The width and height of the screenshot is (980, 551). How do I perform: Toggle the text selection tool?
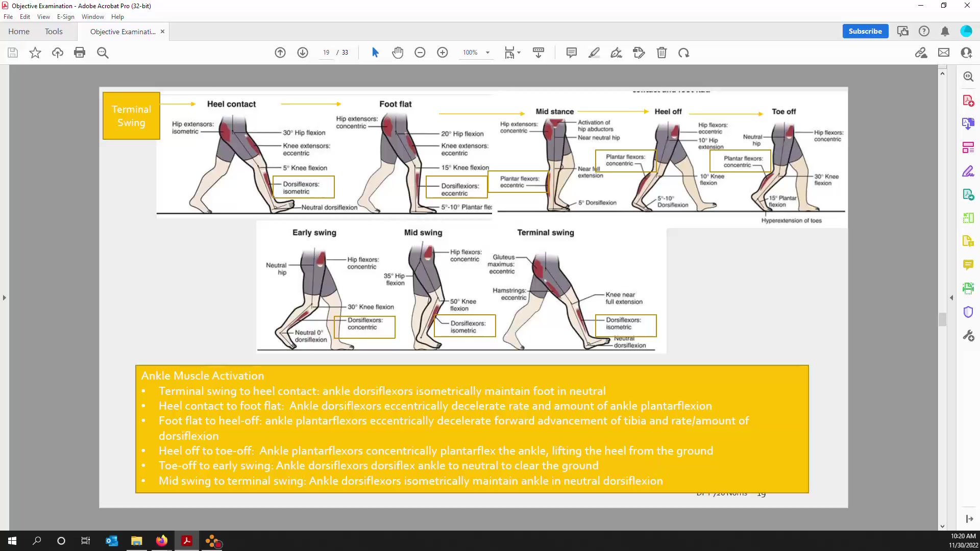(375, 53)
